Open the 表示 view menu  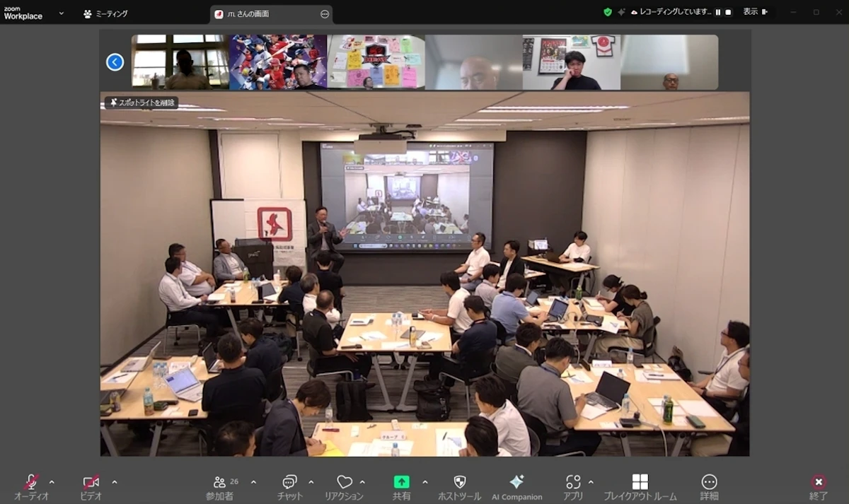[x=755, y=12]
